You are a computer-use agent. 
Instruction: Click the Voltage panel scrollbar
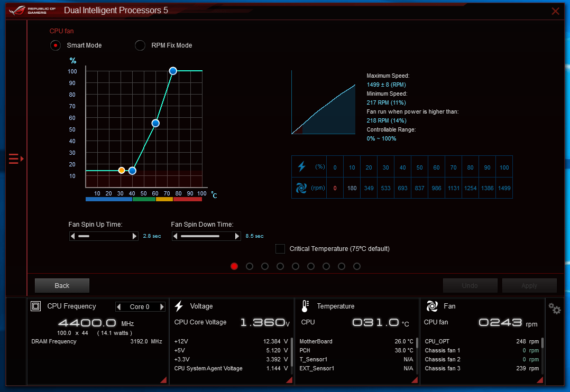click(x=291, y=351)
